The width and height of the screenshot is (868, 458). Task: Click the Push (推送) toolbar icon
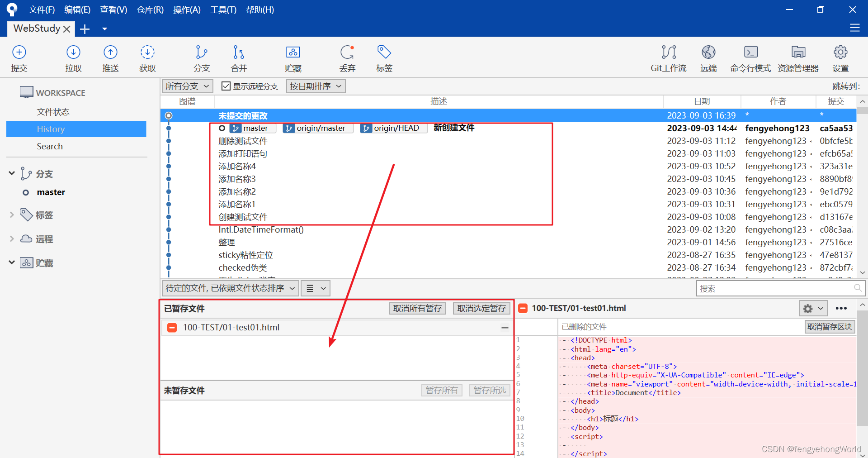click(x=110, y=58)
